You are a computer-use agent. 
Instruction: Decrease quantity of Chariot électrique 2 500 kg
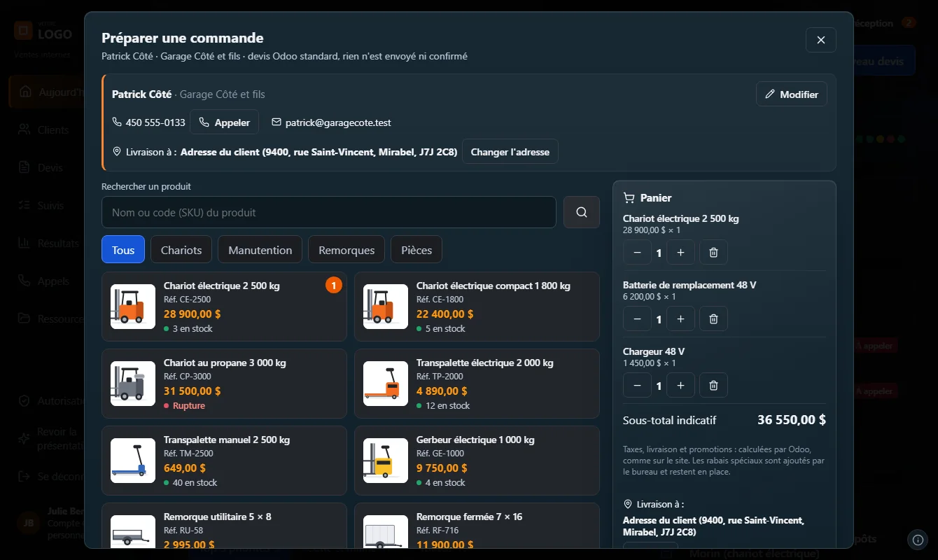coord(637,252)
